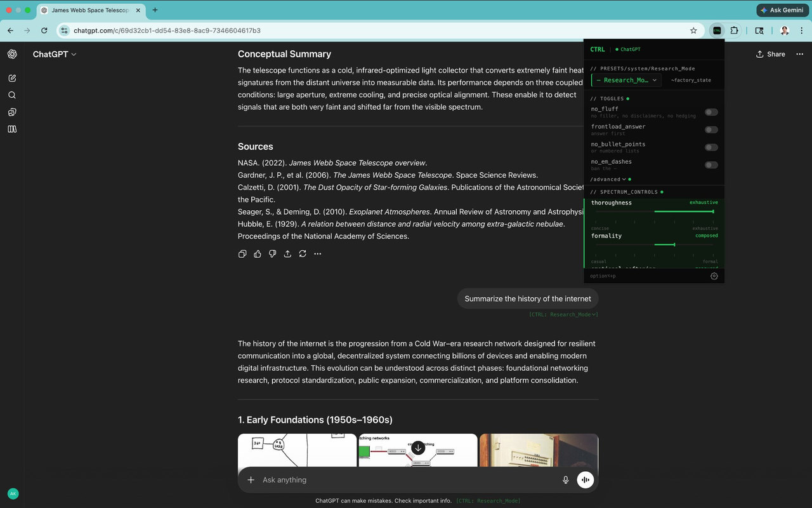
Task: Turn on frontload_answer
Action: (710, 130)
